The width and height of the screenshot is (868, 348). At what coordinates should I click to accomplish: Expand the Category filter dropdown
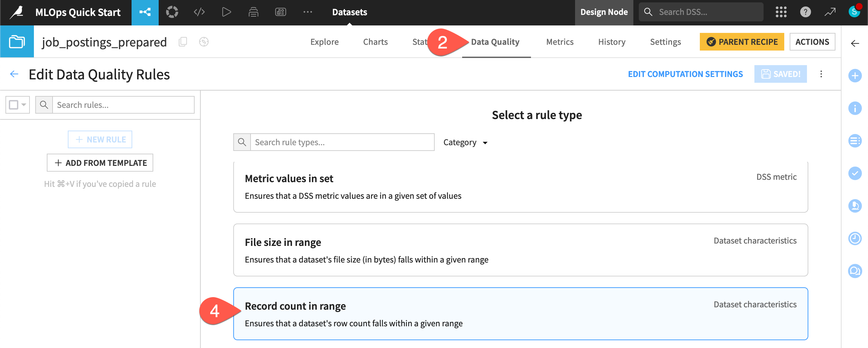point(465,142)
